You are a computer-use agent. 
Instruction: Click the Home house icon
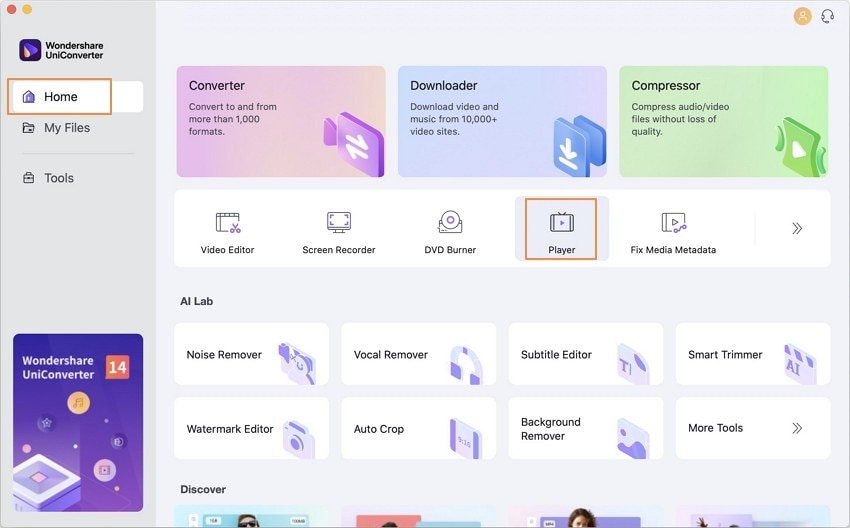point(29,96)
